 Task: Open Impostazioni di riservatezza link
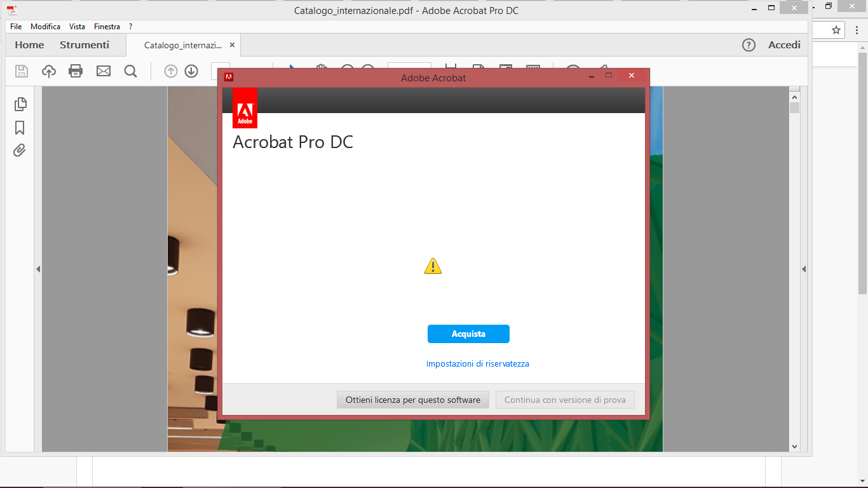pyautogui.click(x=478, y=364)
